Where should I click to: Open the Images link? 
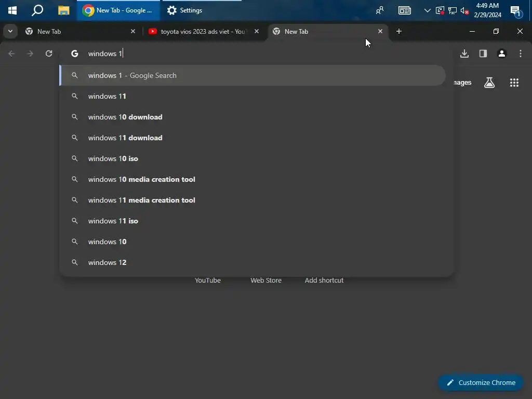[462, 83]
